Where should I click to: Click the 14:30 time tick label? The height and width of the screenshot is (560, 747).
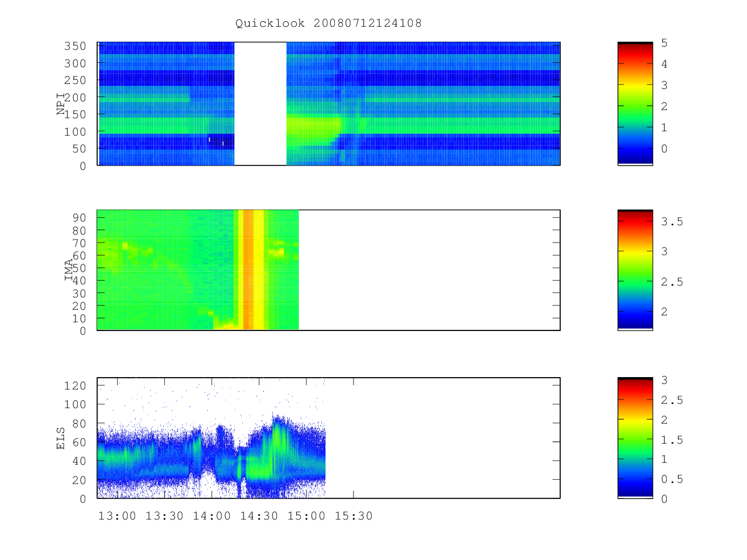[x=259, y=516]
